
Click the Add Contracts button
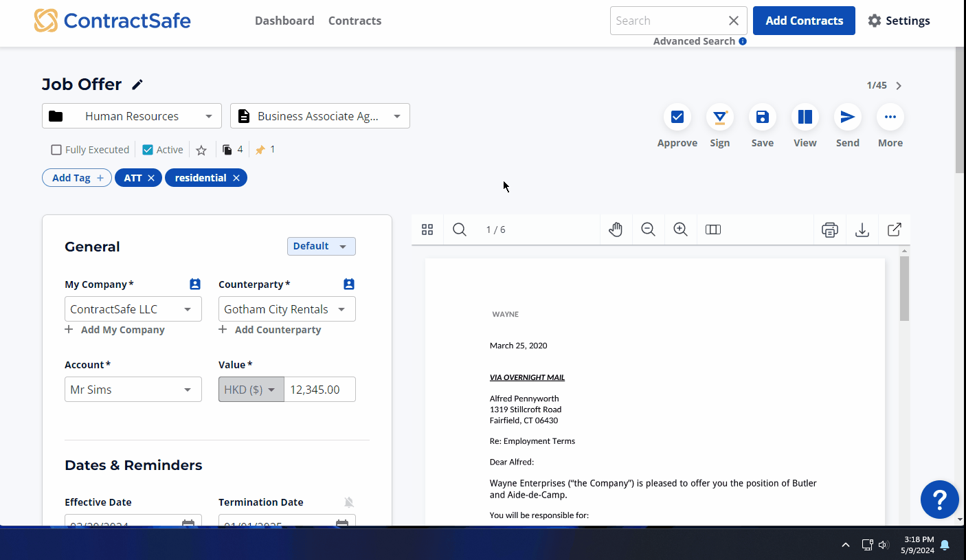[x=804, y=21]
